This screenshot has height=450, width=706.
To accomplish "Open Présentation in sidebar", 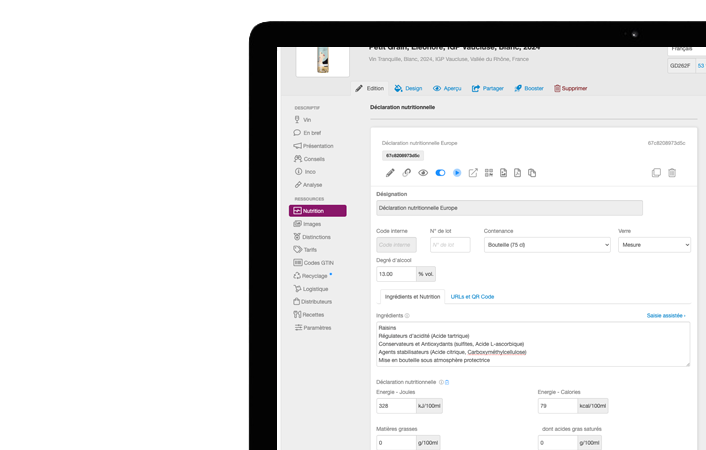I will (314, 146).
